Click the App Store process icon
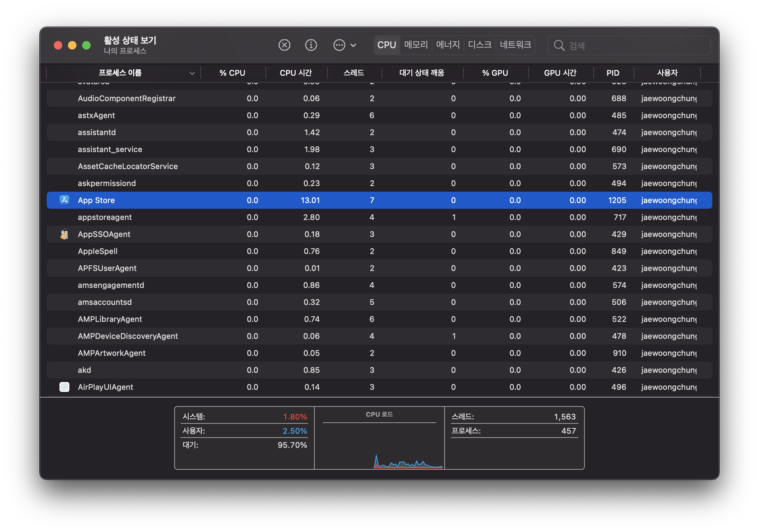This screenshot has height=532, width=759. tap(64, 200)
